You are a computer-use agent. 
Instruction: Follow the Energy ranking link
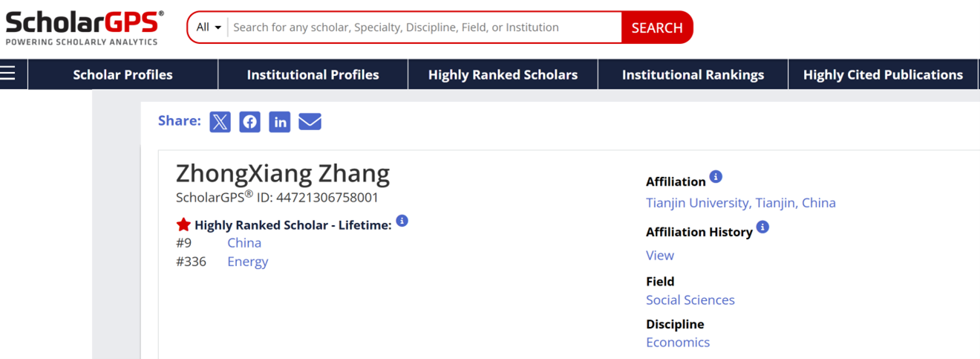pos(247,262)
